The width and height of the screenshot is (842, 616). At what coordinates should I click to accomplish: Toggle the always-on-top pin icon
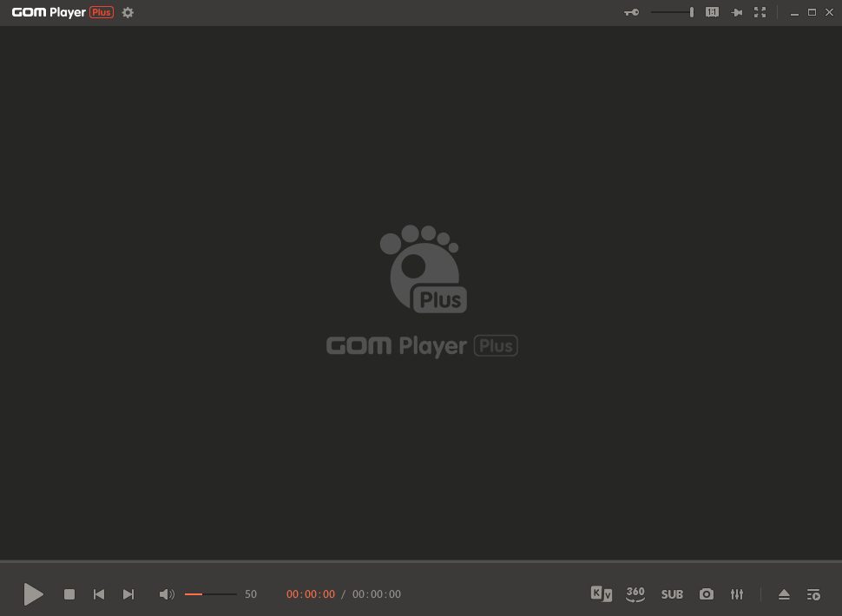[737, 12]
